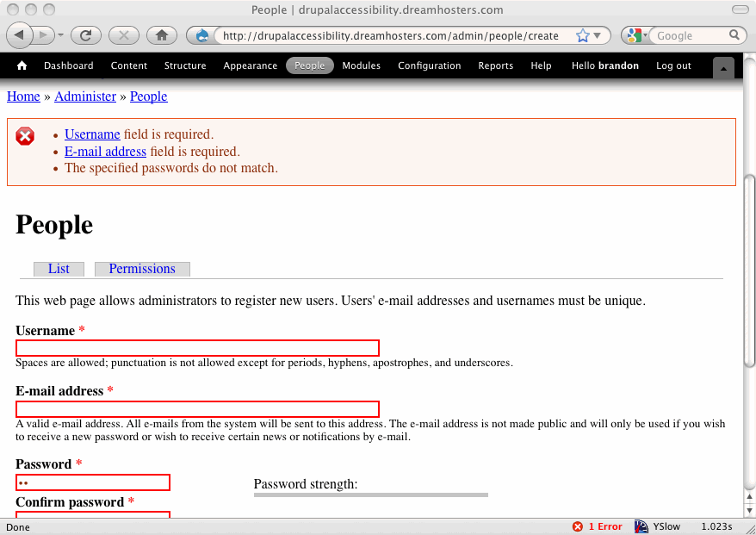Open the Configuration admin menu item
This screenshot has height=535, width=756.
tap(429, 65)
